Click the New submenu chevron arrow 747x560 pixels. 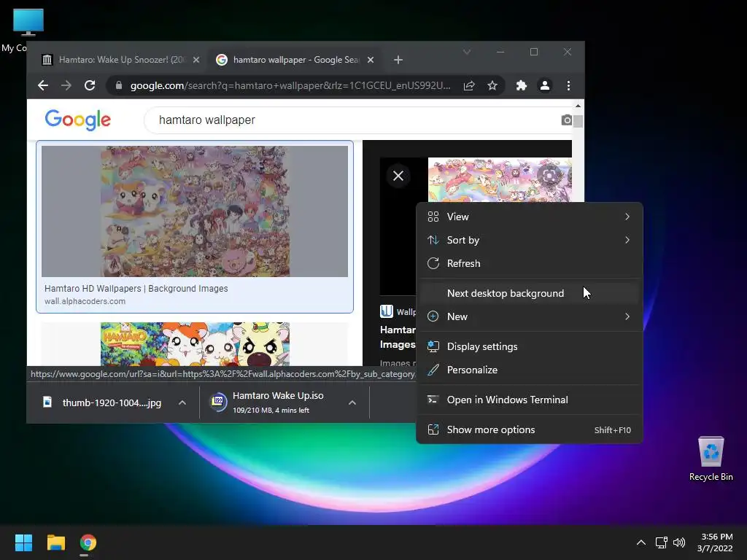tap(627, 316)
